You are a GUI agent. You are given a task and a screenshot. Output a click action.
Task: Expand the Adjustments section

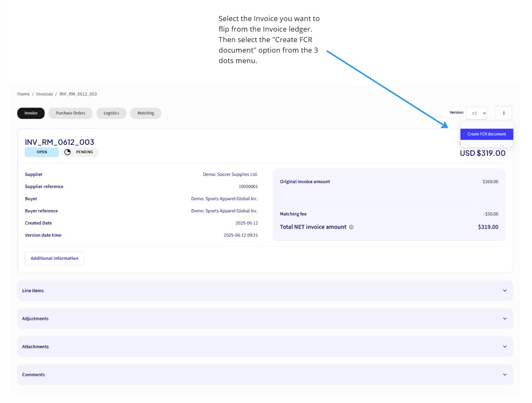point(505,318)
